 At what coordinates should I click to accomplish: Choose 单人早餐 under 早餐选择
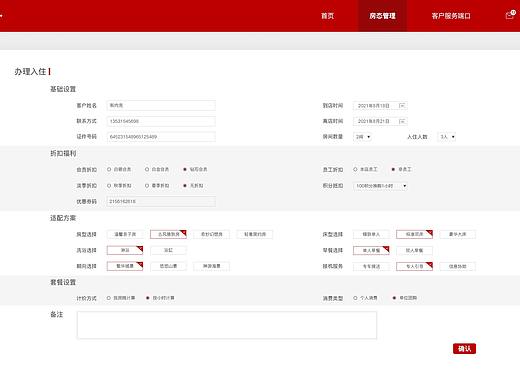tap(371, 250)
